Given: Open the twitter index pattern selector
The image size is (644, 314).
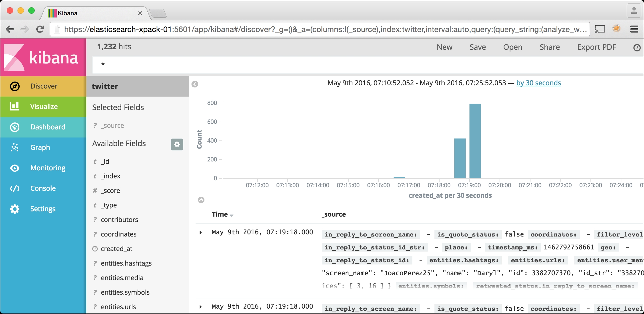Looking at the screenshot, I should pyautogui.click(x=138, y=86).
